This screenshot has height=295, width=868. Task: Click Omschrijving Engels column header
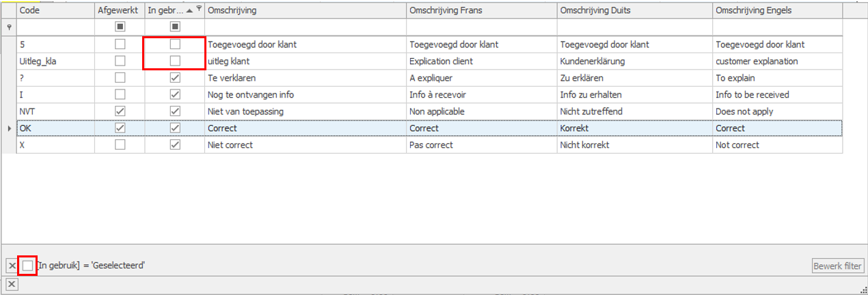point(776,10)
